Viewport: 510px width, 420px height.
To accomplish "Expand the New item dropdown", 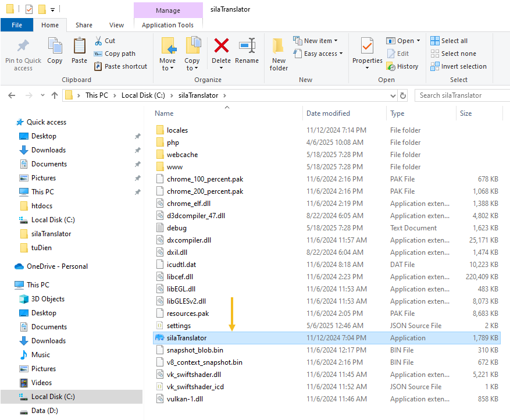I will point(316,41).
